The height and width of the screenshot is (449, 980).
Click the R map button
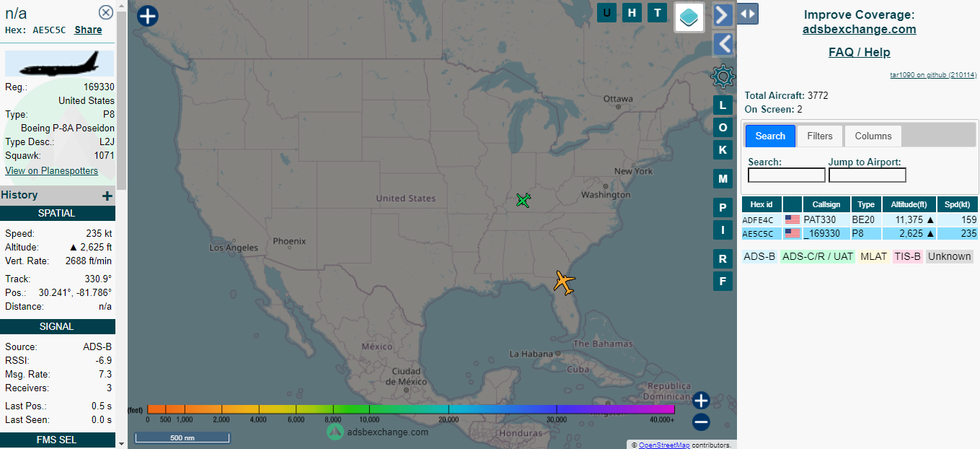click(x=723, y=258)
